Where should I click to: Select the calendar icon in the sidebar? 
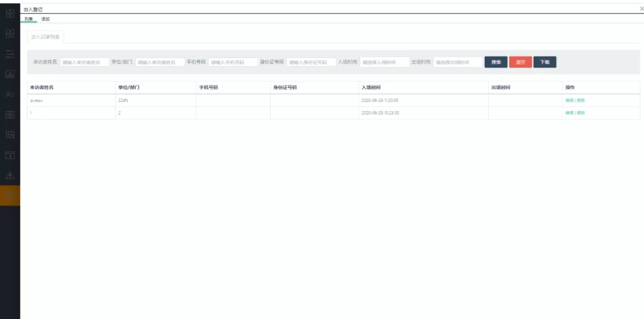click(10, 155)
